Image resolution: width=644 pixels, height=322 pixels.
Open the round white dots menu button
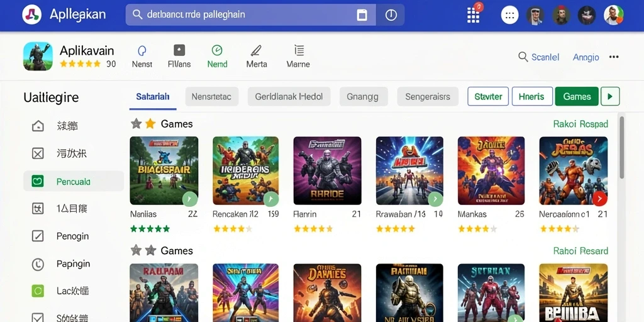509,15
